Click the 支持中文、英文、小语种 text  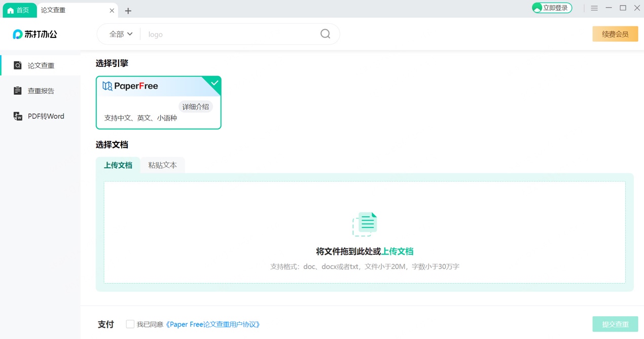[140, 118]
